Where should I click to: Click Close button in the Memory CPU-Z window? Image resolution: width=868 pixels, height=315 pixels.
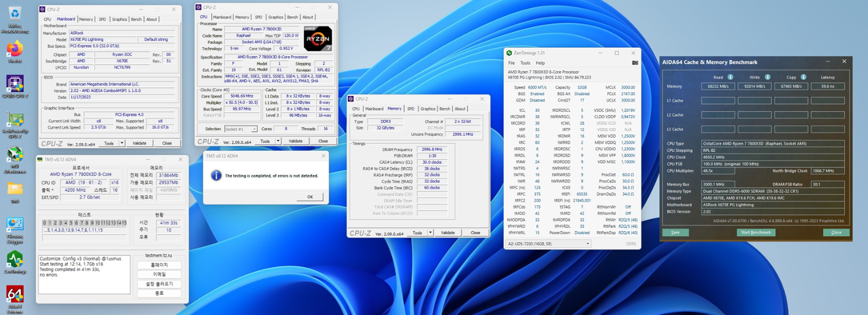(x=475, y=233)
